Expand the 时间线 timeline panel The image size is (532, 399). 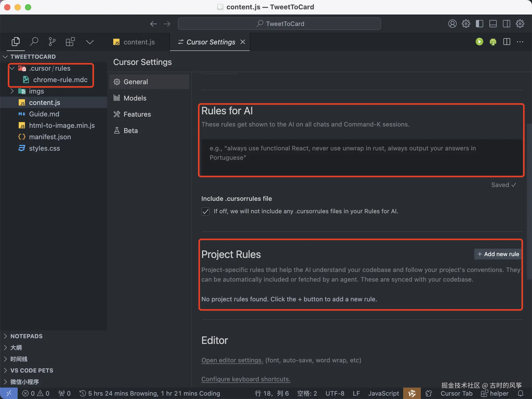coord(54,359)
